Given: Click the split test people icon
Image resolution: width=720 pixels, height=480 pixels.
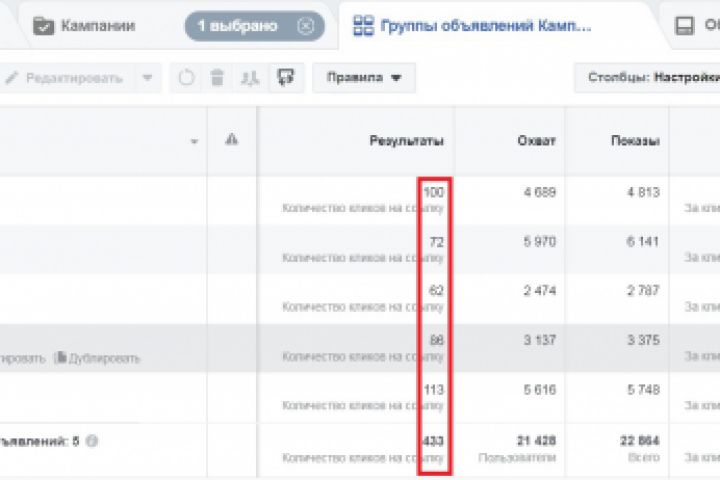Looking at the screenshot, I should (x=248, y=78).
